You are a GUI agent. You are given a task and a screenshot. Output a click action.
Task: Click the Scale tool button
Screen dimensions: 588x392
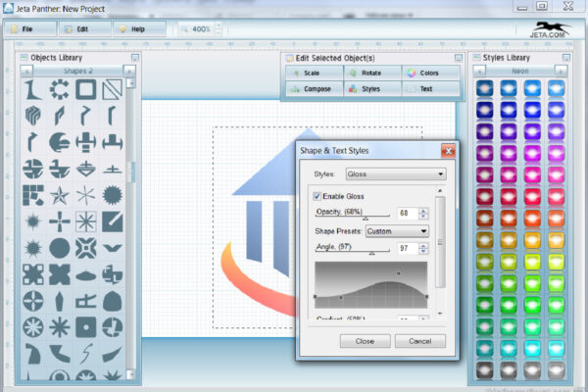click(x=312, y=73)
